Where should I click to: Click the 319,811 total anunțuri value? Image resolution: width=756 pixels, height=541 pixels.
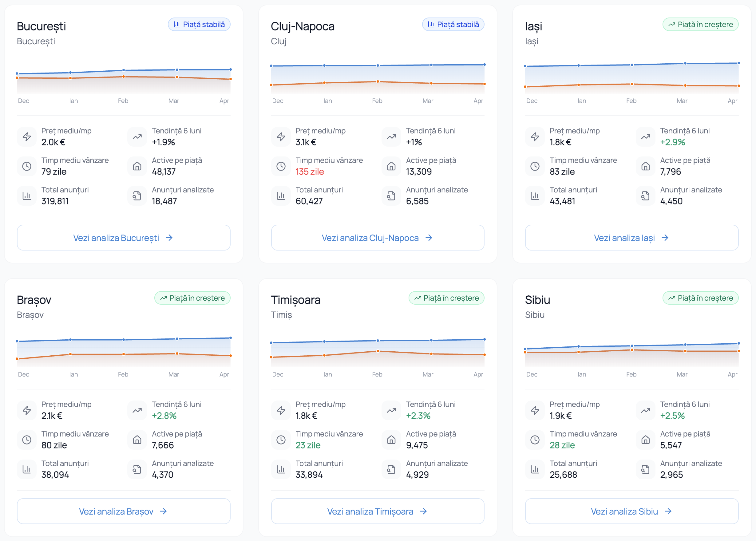[55, 201]
